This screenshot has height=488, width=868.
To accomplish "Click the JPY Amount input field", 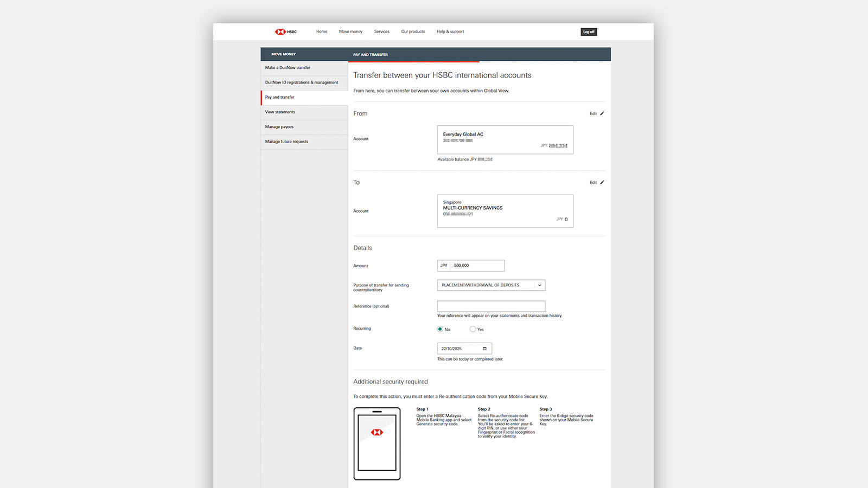I will (x=477, y=266).
